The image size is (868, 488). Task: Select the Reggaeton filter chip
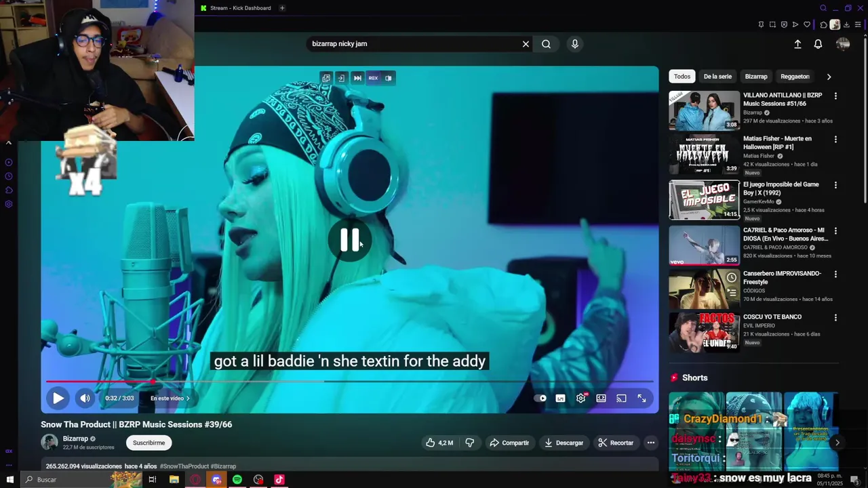pyautogui.click(x=795, y=77)
